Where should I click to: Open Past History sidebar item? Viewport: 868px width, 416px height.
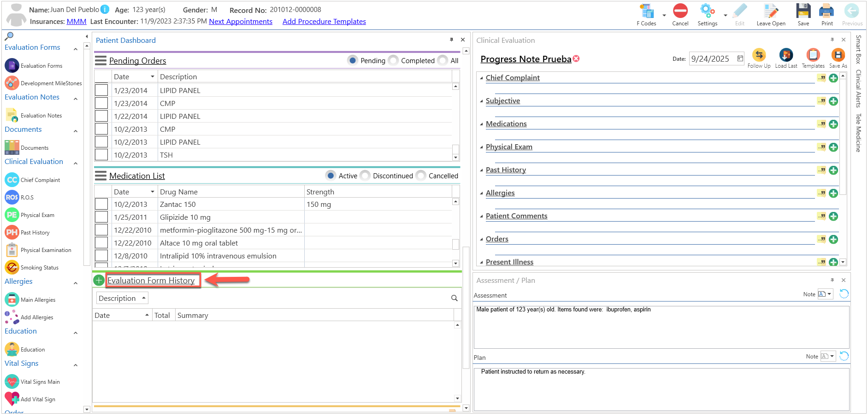(27, 233)
